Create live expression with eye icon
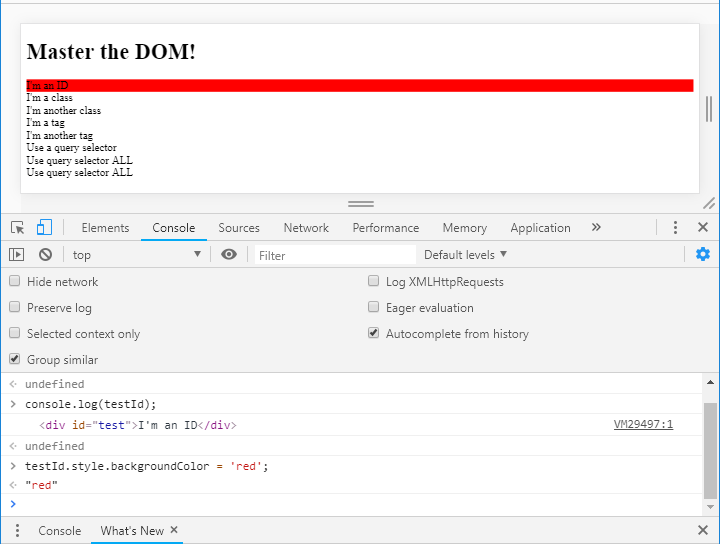This screenshot has width=723, height=544. (229, 254)
